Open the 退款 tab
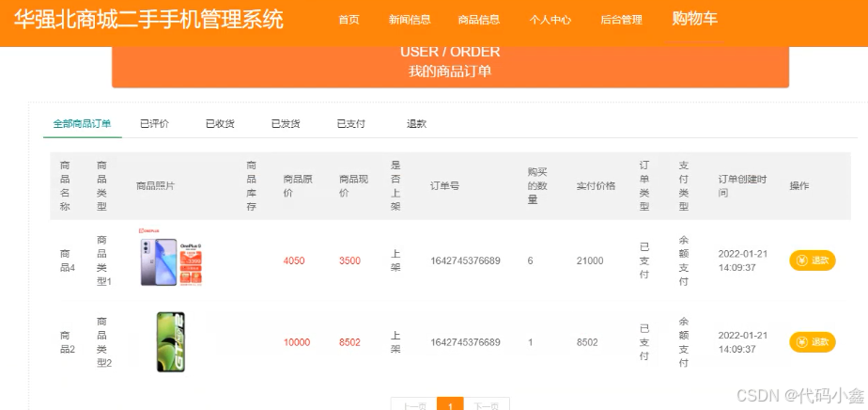 click(416, 124)
